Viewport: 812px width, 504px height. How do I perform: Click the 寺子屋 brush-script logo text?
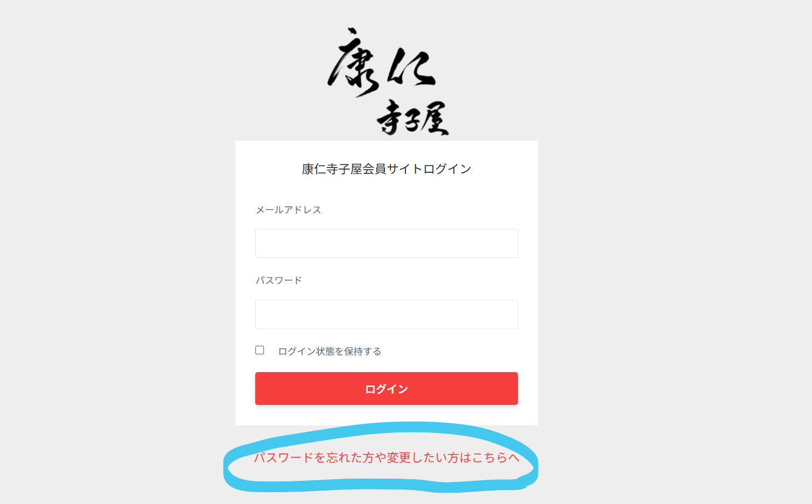click(x=412, y=118)
